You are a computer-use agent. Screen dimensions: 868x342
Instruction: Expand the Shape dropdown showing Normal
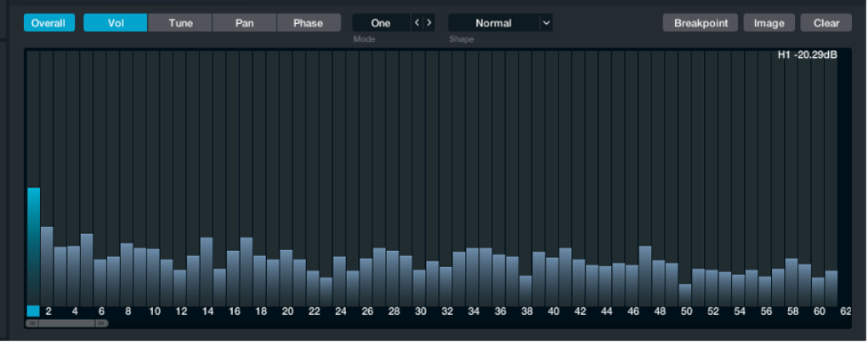pyautogui.click(x=493, y=23)
